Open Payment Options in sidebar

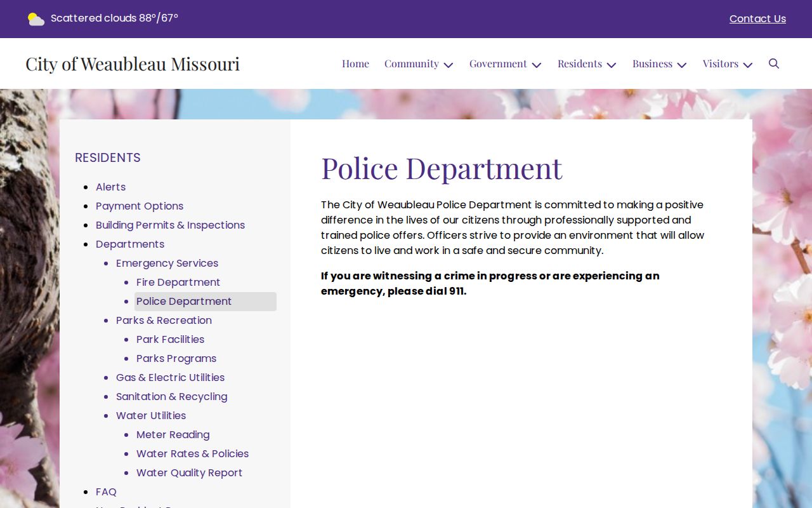(140, 206)
